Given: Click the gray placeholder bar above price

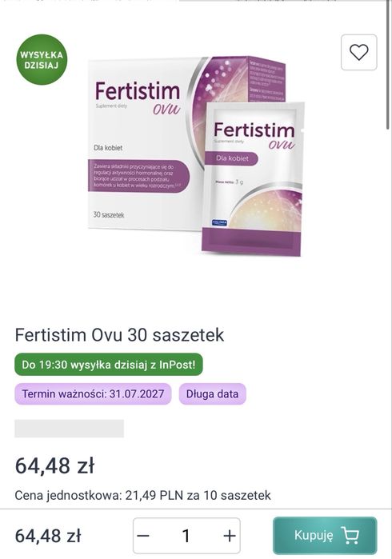Looking at the screenshot, I should coord(69,429).
